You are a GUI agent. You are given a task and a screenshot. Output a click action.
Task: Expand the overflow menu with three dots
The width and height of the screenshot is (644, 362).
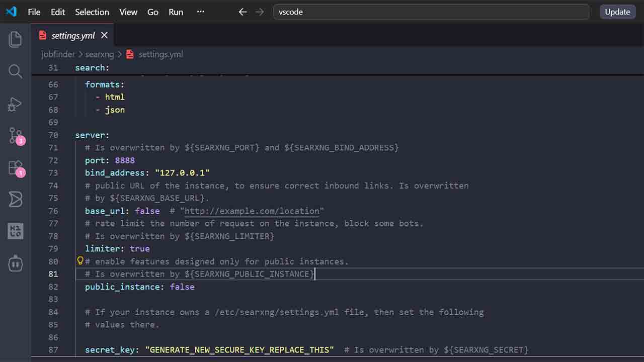pos(201,12)
